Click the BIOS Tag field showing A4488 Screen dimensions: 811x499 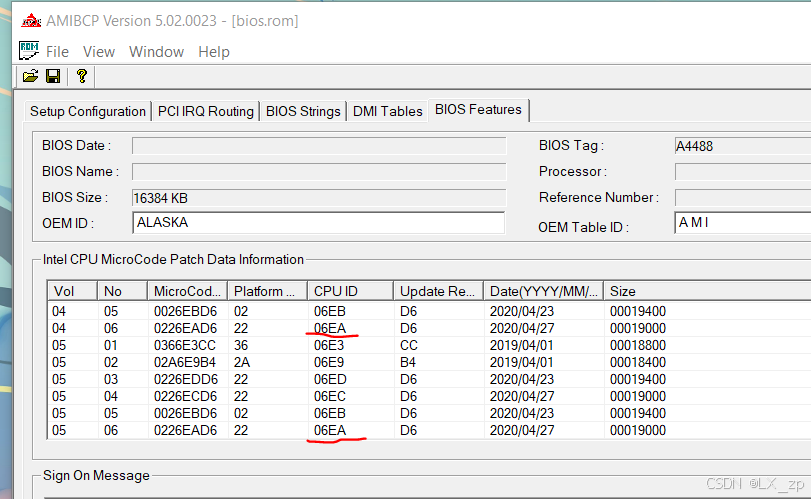pyautogui.click(x=743, y=146)
